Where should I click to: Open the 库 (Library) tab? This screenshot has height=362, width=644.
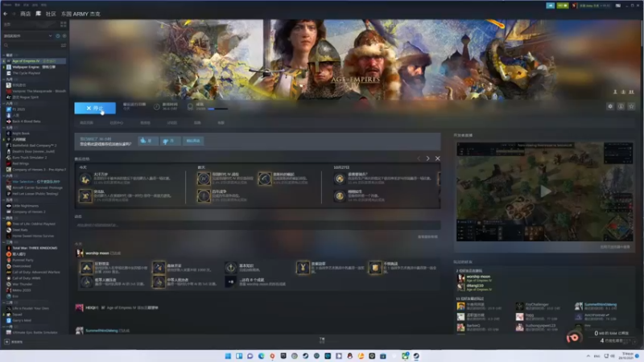click(38, 14)
